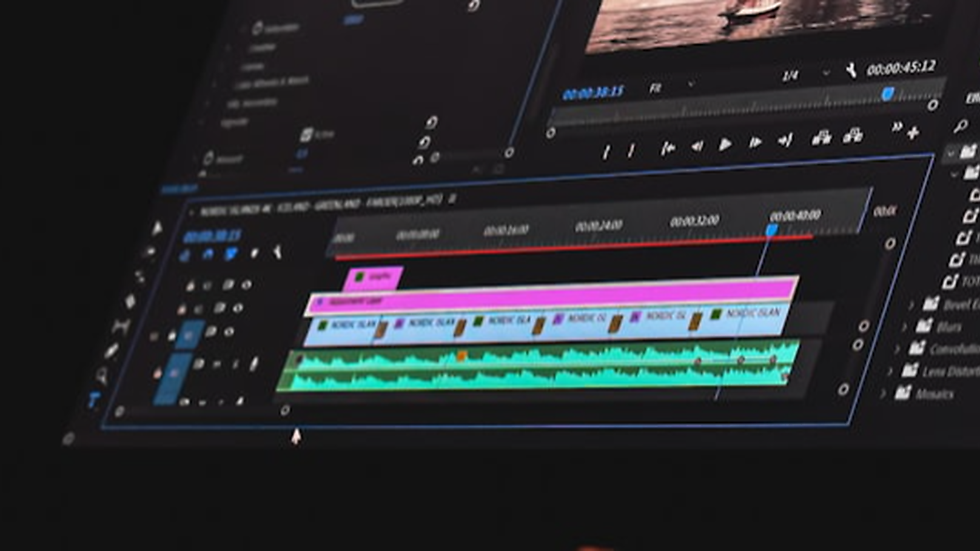Select the Hand/Zoom tool
This screenshot has width=980, height=551.
(102, 376)
